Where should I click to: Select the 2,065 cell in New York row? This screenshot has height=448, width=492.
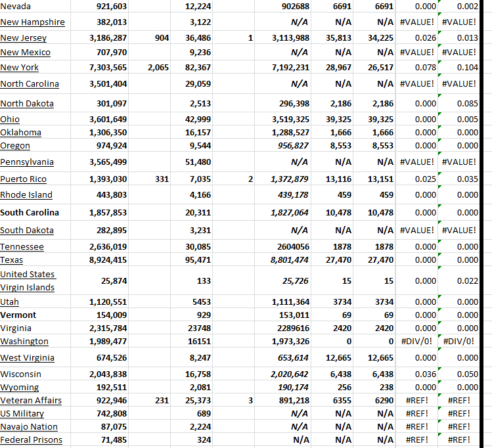point(149,68)
